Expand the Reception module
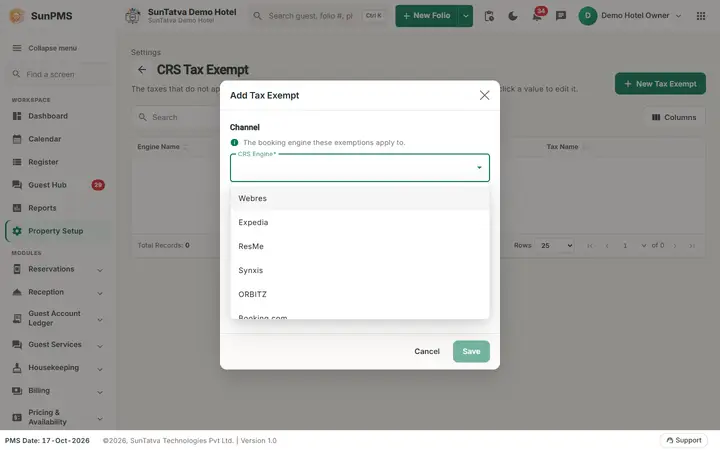Screen dimensions: 720x450 coord(57,292)
